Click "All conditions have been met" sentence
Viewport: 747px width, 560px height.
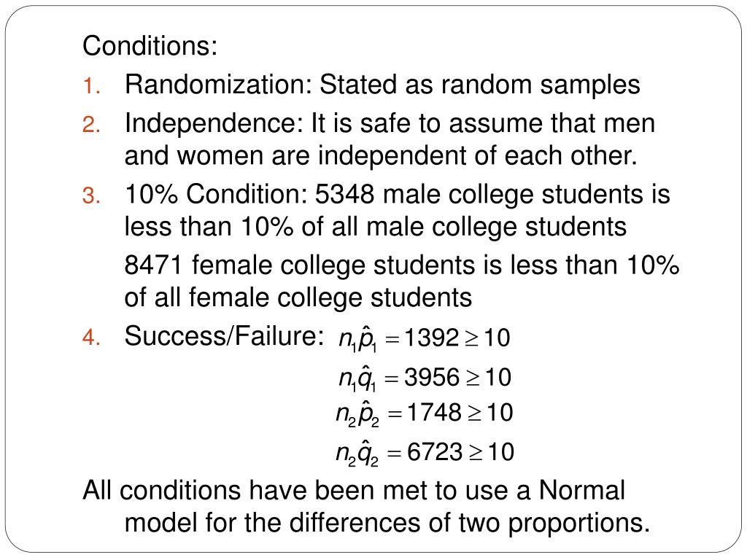pyautogui.click(x=354, y=491)
